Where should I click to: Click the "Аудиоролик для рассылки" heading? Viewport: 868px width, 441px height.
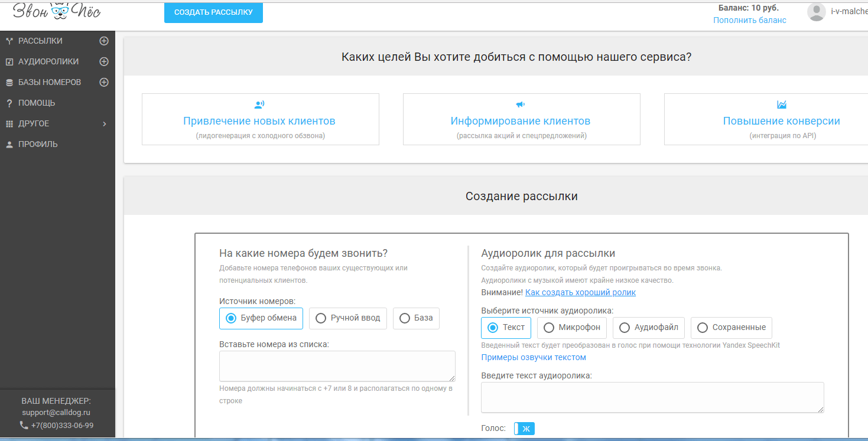(548, 253)
